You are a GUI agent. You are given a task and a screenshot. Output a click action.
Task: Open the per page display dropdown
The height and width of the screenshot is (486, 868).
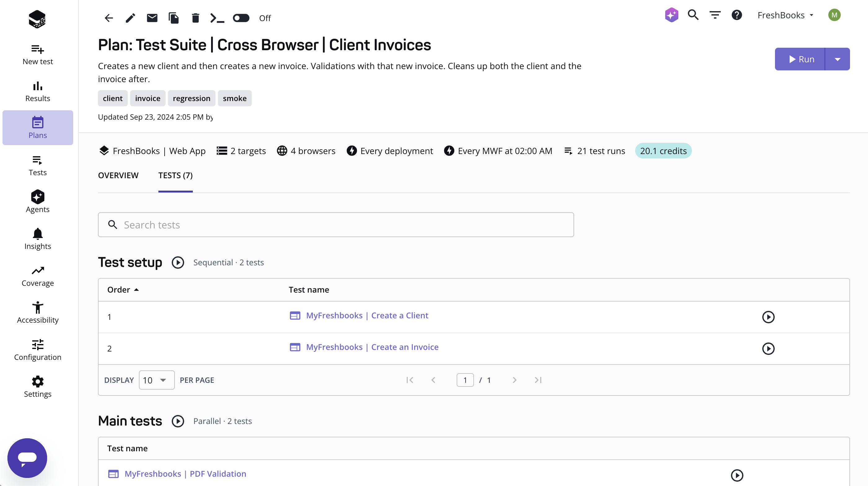click(157, 380)
